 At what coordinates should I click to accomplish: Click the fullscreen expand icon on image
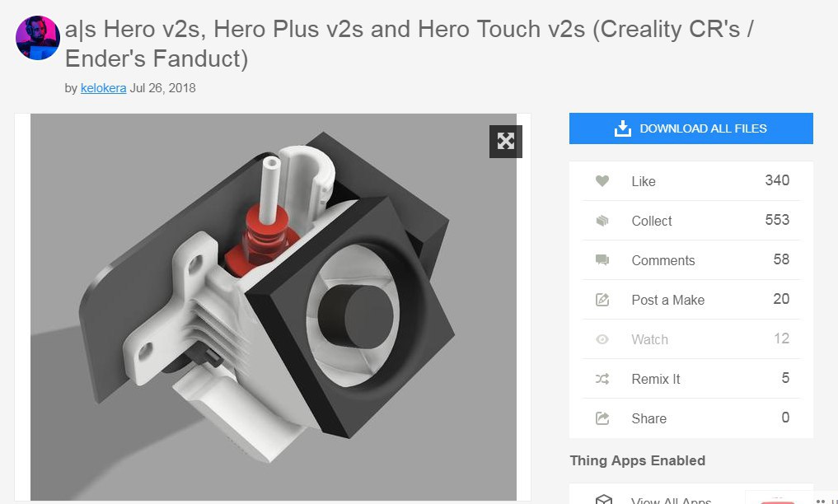tap(506, 142)
